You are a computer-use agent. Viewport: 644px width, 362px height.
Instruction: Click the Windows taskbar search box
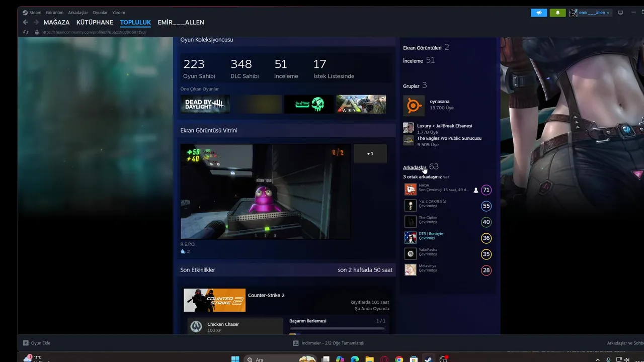coord(280,359)
